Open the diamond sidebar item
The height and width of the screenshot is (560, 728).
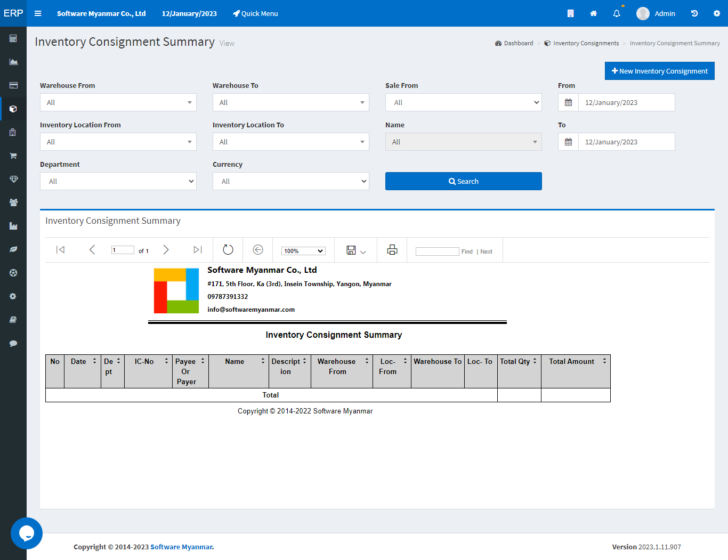[x=13, y=179]
